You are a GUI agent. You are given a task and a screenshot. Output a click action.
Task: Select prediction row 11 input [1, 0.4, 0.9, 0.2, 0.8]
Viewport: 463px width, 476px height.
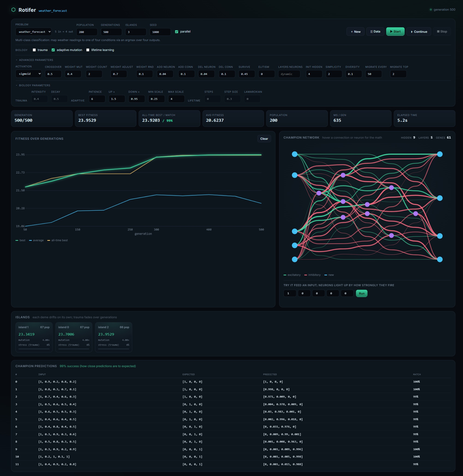[57, 464]
